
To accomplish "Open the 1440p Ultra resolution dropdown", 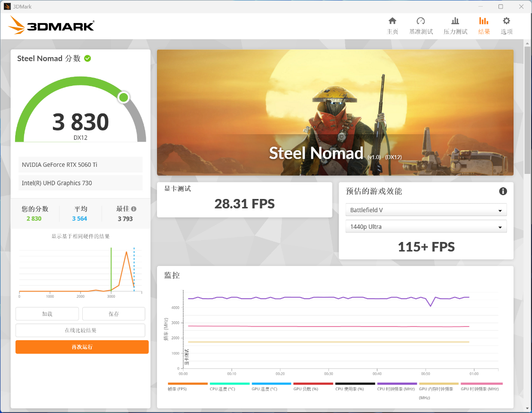I will click(426, 226).
